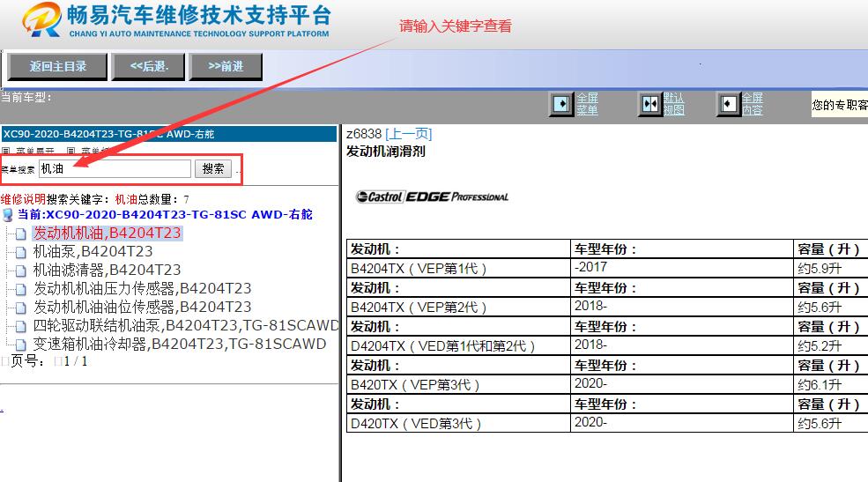
Task: Go back with 返回主目录 button
Action: [x=57, y=66]
